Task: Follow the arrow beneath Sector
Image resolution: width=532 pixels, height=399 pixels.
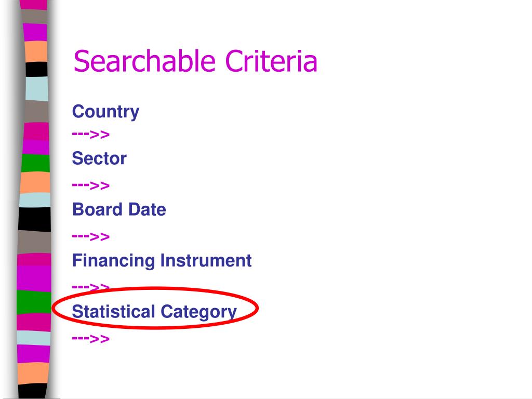Action: pyautogui.click(x=90, y=185)
